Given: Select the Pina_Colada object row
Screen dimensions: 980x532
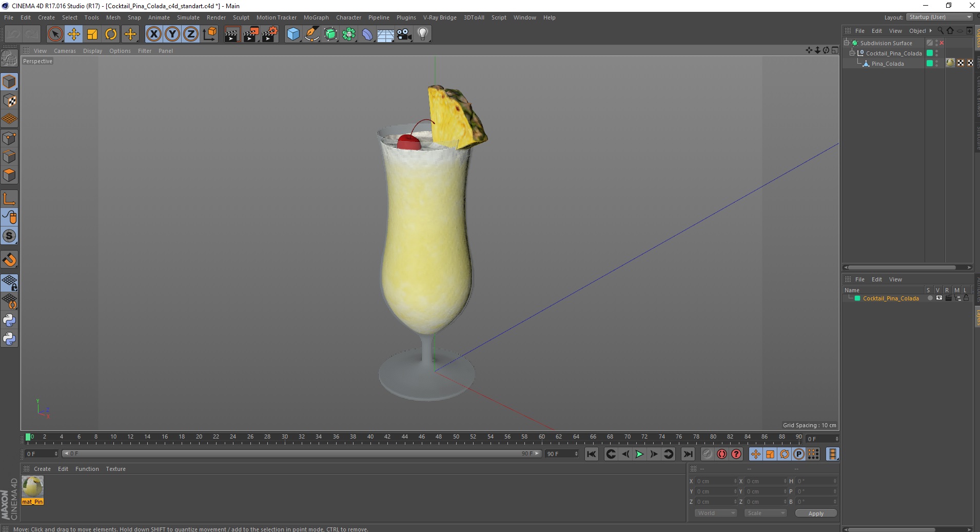Looking at the screenshot, I should [x=887, y=64].
